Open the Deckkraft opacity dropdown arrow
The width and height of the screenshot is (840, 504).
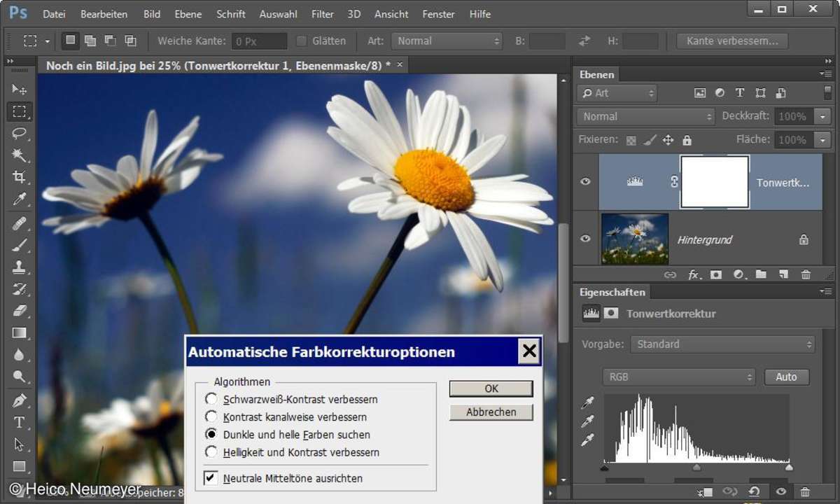pyautogui.click(x=822, y=116)
